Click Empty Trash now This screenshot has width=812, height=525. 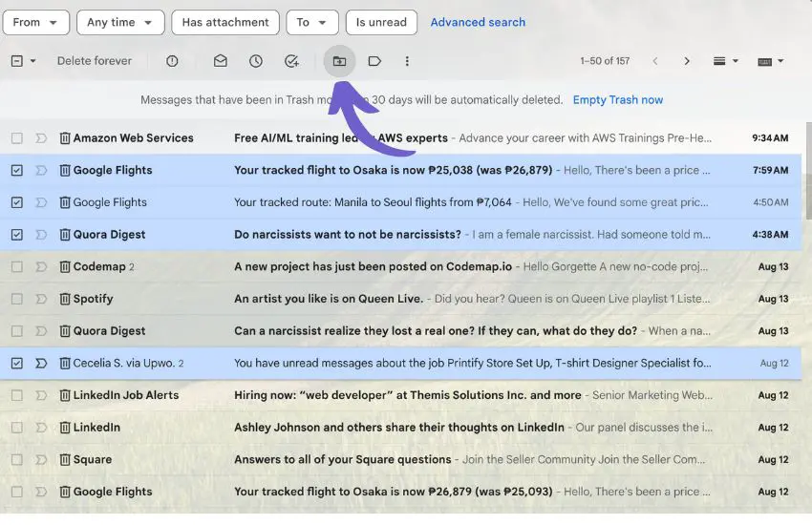click(617, 100)
